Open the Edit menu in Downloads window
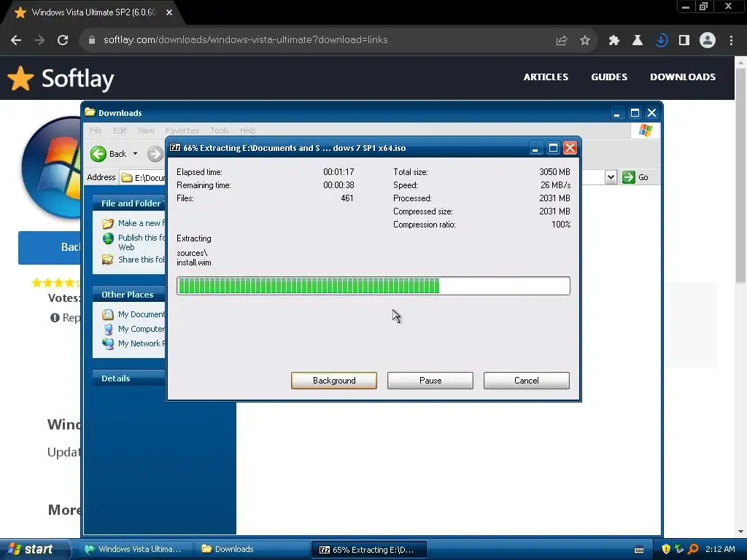 click(x=120, y=131)
